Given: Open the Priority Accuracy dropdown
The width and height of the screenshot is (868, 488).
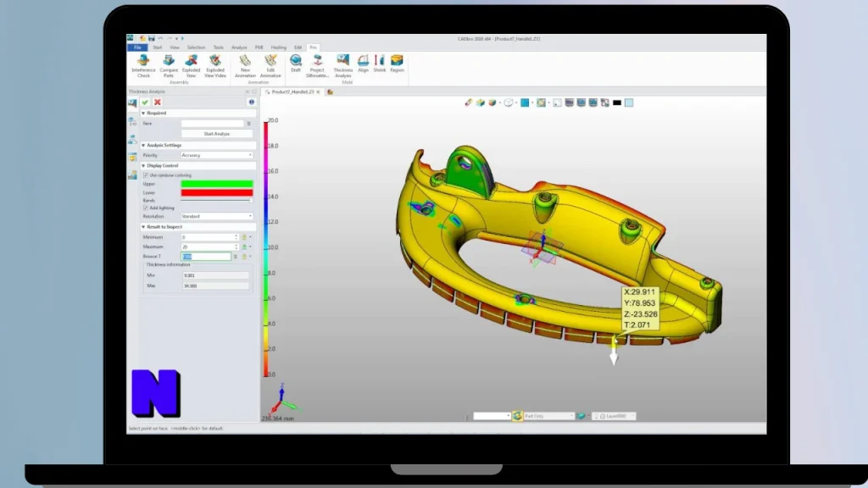Looking at the screenshot, I should [x=217, y=156].
